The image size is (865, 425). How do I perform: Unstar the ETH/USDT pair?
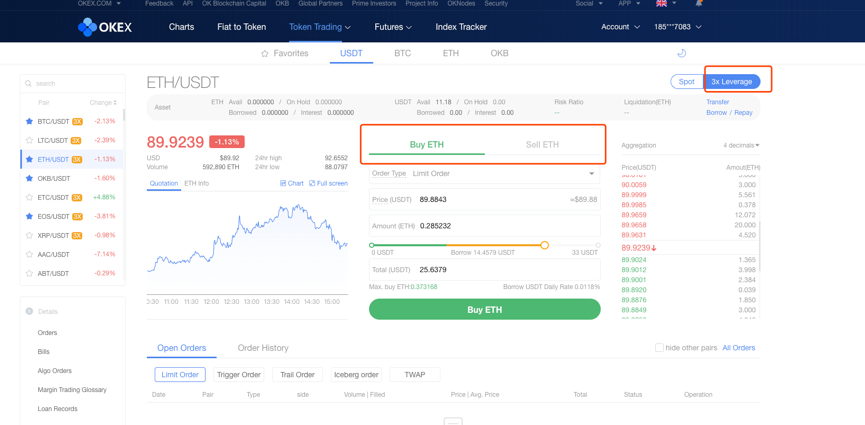pos(29,160)
